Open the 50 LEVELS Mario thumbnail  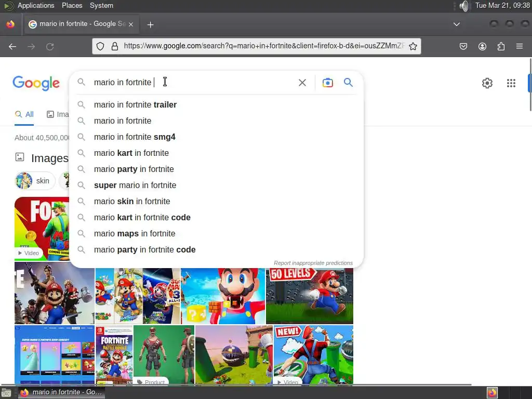[310, 296]
